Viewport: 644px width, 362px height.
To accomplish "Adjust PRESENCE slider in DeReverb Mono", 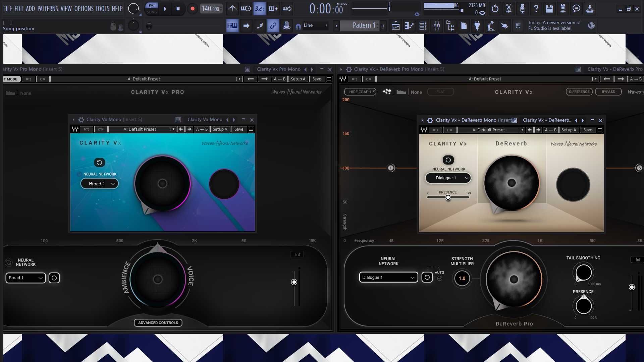I will point(448,197).
